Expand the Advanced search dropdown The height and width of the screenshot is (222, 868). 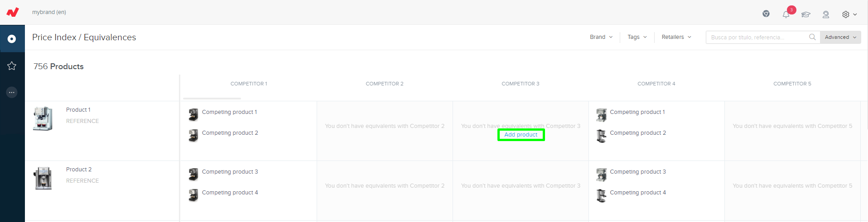840,37
